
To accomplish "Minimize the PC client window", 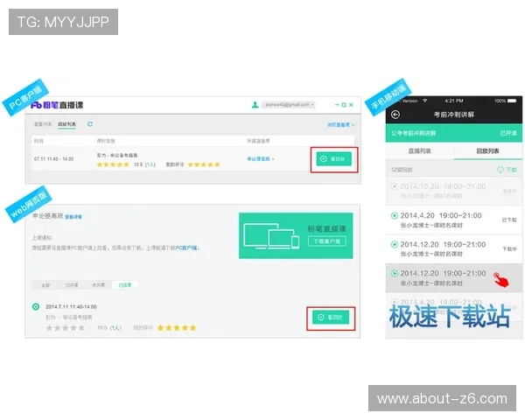I will (x=337, y=105).
